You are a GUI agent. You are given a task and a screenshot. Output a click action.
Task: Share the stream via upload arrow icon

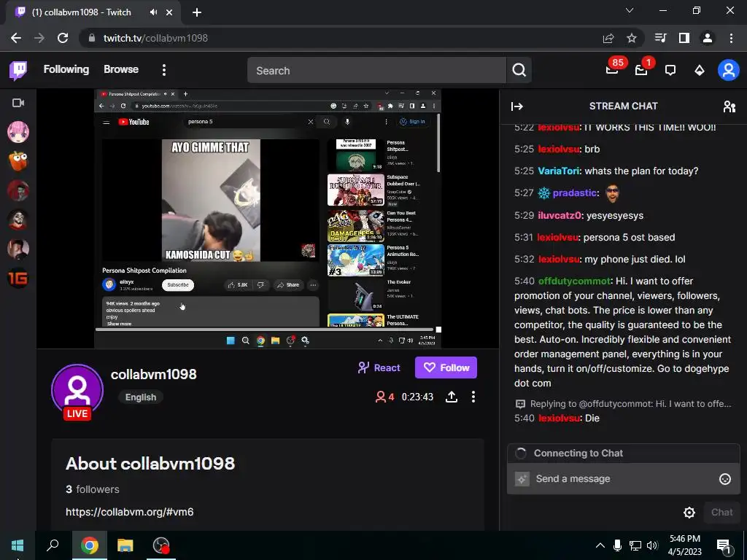(451, 397)
